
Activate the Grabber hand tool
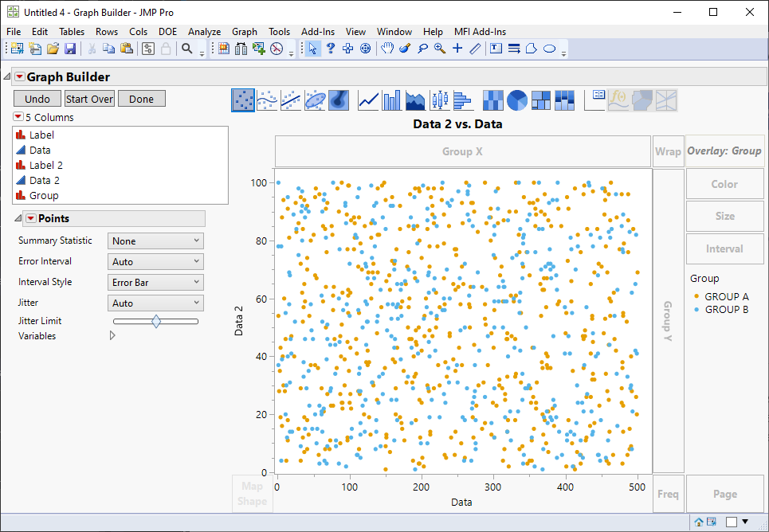point(387,49)
